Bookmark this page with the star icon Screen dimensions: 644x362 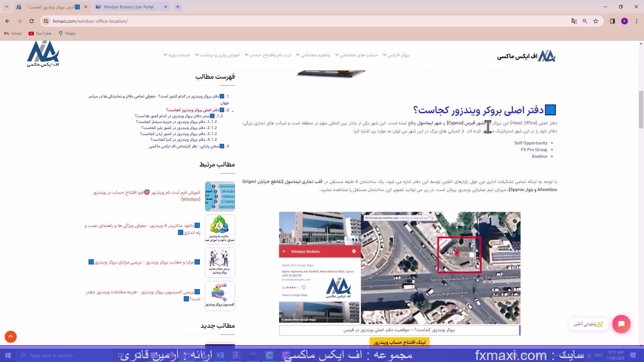(x=596, y=21)
